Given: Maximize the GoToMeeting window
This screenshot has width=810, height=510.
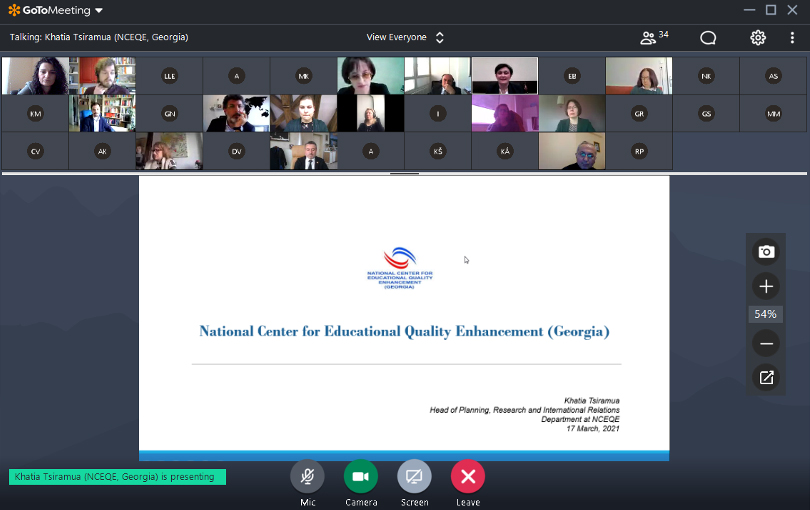Looking at the screenshot, I should [771, 10].
